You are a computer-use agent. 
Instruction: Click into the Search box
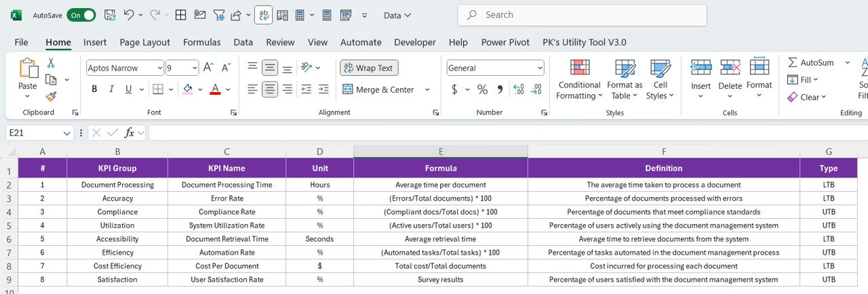click(x=583, y=15)
